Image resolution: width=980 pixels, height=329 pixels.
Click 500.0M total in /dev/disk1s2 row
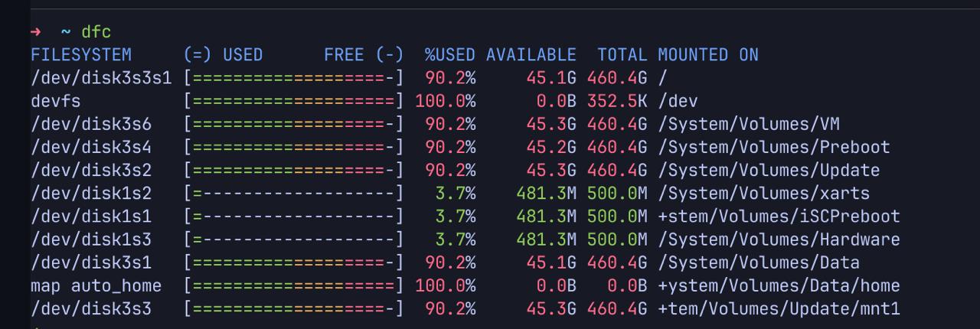point(617,194)
